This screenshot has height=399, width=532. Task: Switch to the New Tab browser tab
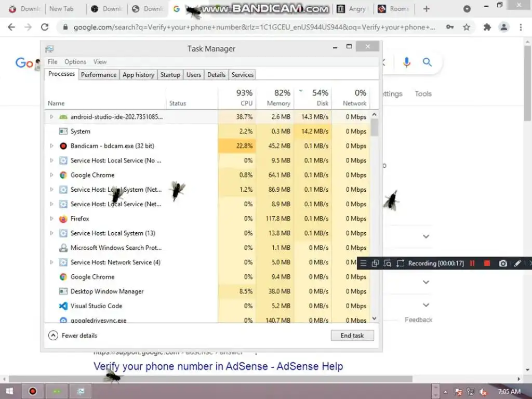click(x=61, y=9)
